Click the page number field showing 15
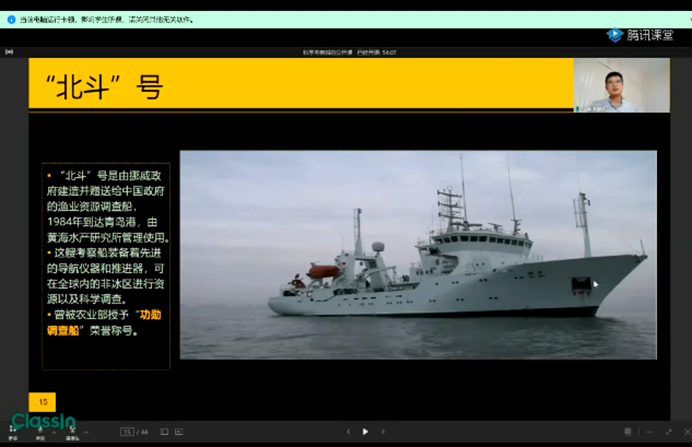This screenshot has height=447, width=692. [x=127, y=432]
